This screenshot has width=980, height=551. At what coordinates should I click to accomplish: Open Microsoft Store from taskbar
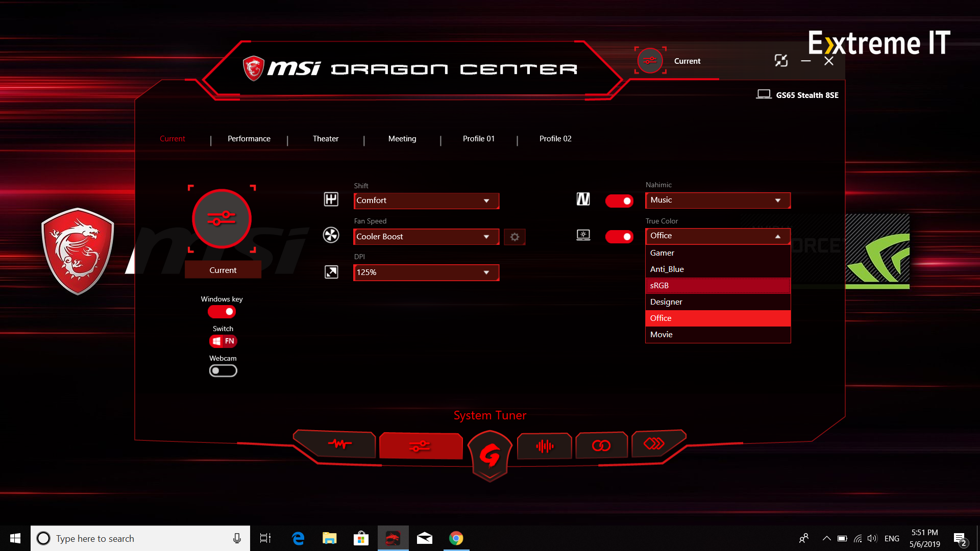click(361, 538)
